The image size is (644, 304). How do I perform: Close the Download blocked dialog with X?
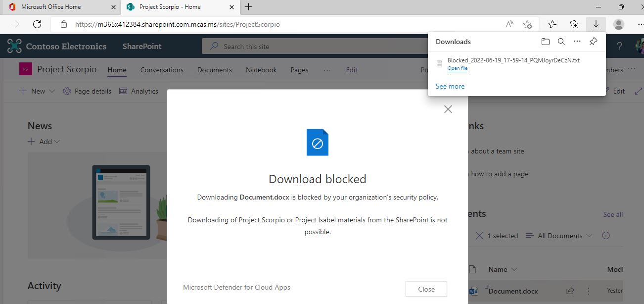coord(448,109)
